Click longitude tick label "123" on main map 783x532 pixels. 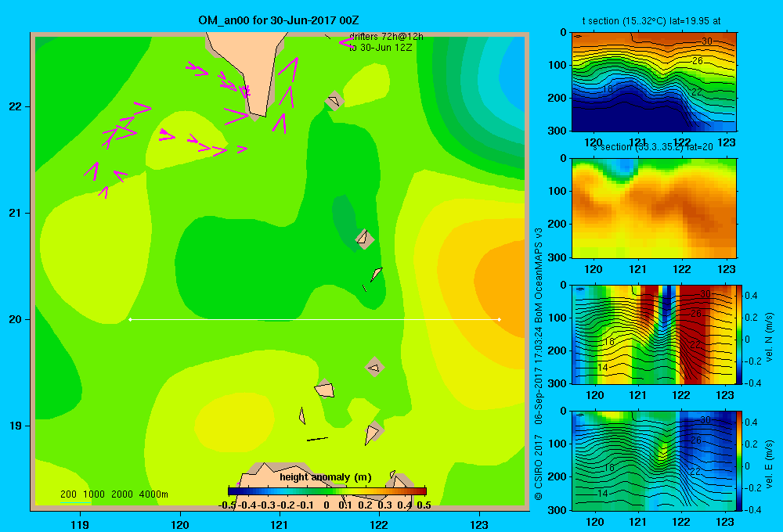pyautogui.click(x=479, y=524)
